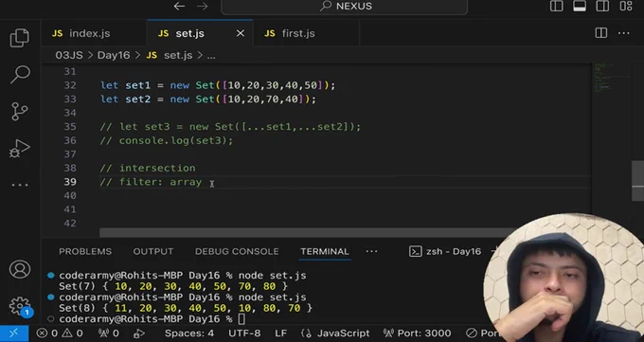
Task: Show more panel tabs ellipsis
Action: [371, 251]
